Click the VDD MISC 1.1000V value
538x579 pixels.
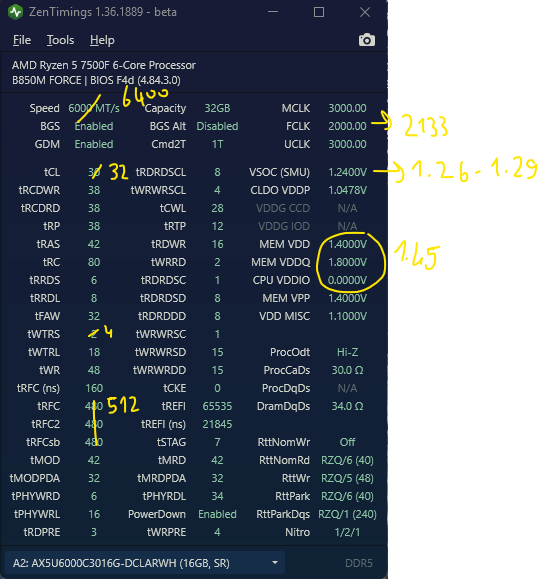(347, 316)
